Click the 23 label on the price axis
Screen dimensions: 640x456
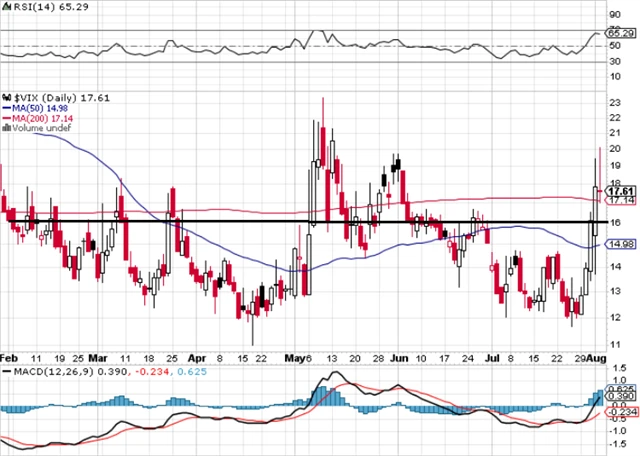point(615,103)
